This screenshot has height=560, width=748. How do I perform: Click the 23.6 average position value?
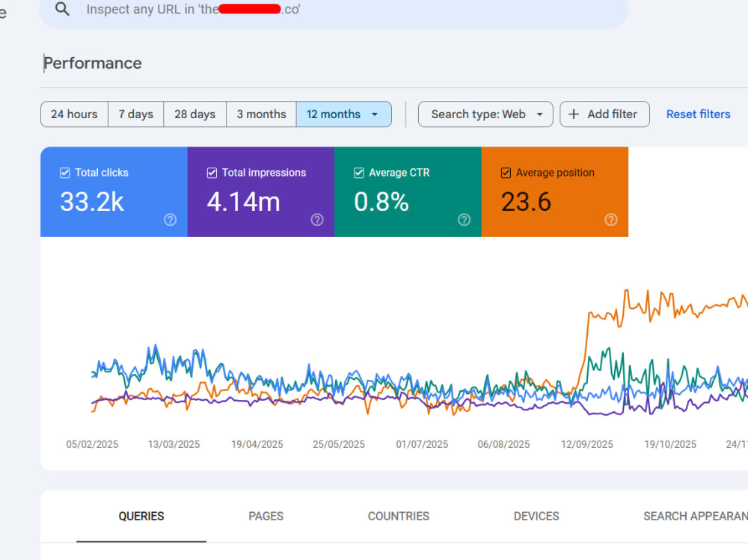pyautogui.click(x=526, y=202)
